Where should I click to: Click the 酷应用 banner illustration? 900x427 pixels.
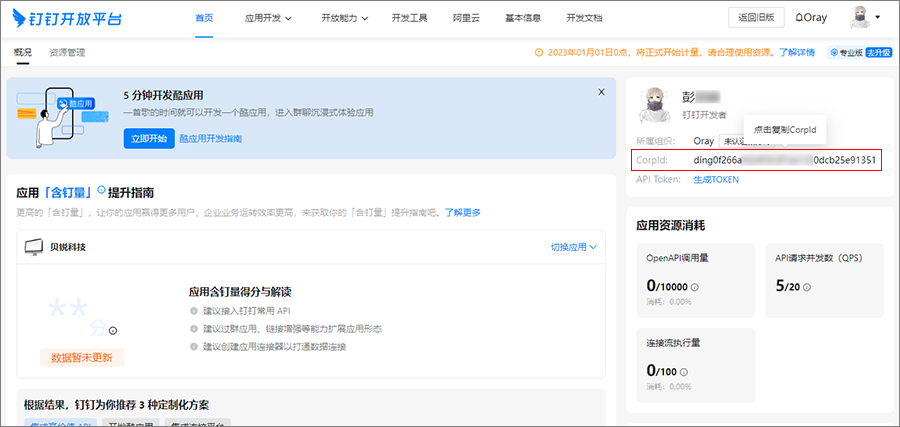(62, 118)
